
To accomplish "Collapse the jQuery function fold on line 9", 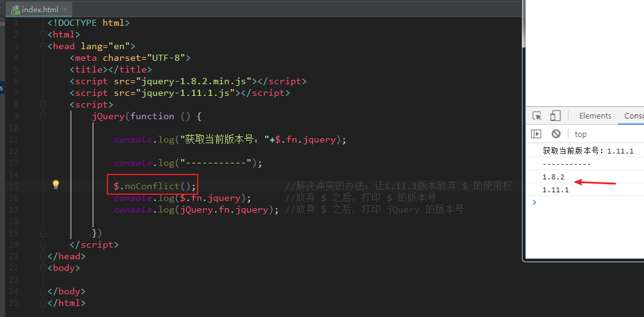I will (x=42, y=116).
